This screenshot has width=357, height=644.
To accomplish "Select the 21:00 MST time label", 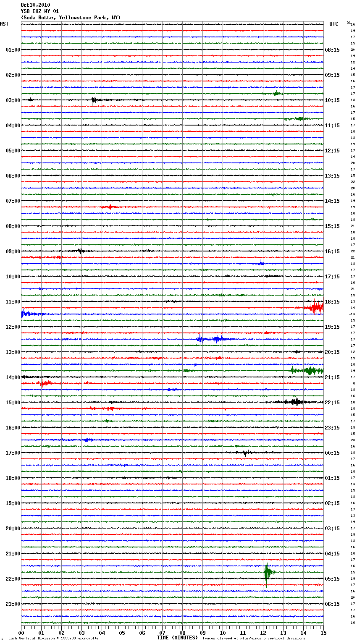I will pos(13,554).
